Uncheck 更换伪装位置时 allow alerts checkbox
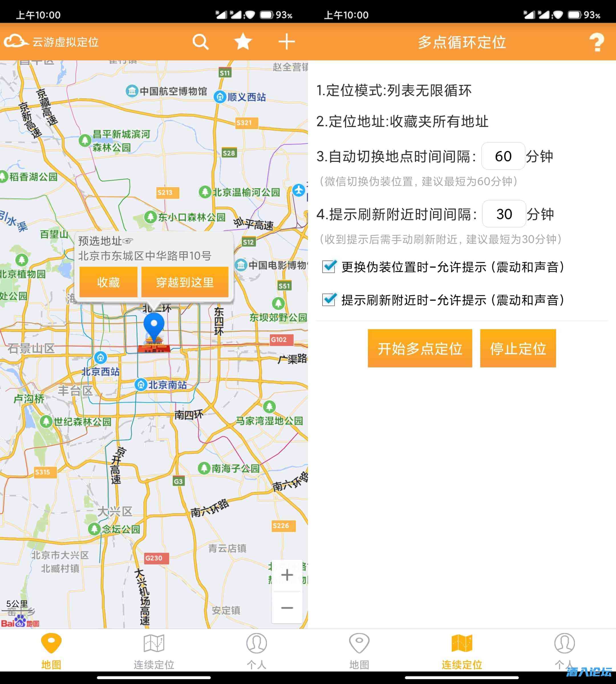 329,266
